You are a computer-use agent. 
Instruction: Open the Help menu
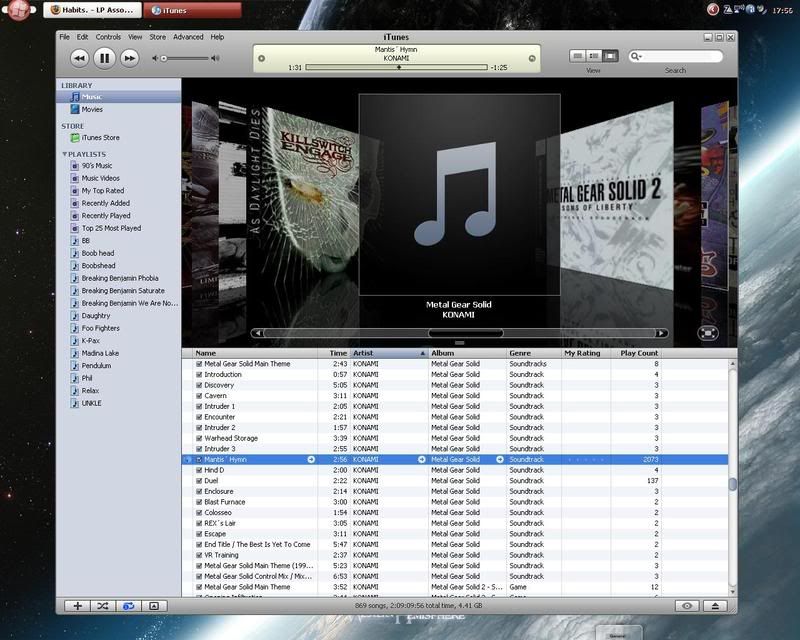coord(217,37)
